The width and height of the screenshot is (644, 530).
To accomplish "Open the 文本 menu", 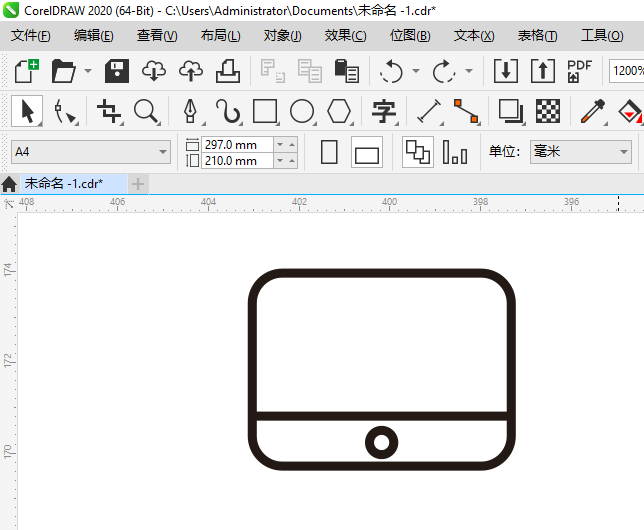I will [x=474, y=36].
